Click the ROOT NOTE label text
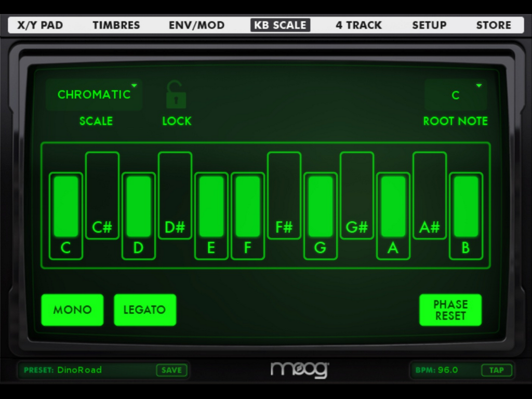Image resolution: width=532 pixels, height=399 pixels. pyautogui.click(x=455, y=121)
